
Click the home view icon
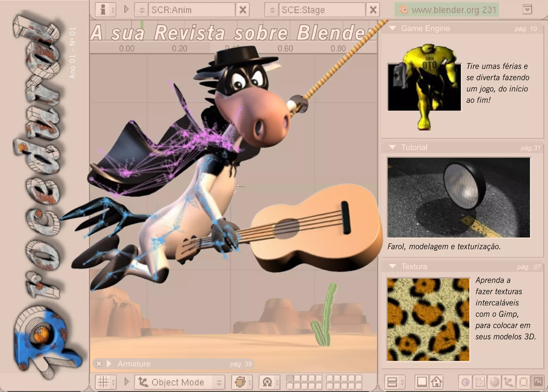coord(436,382)
